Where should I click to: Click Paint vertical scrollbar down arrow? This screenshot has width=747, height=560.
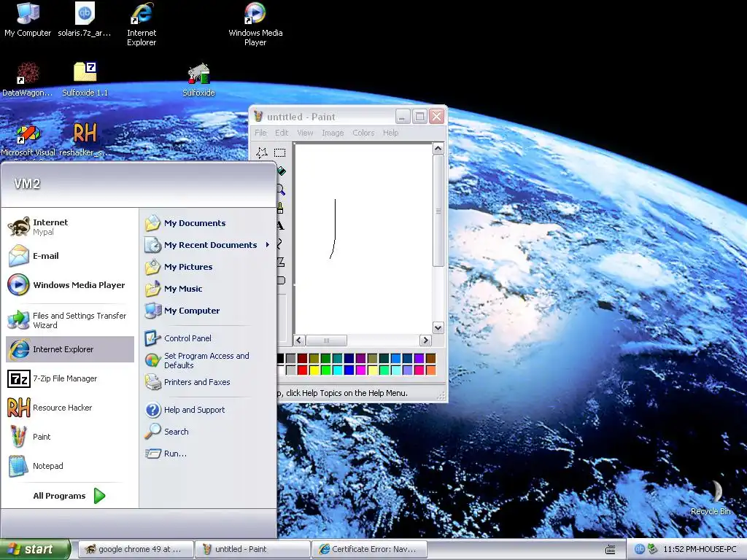438,327
